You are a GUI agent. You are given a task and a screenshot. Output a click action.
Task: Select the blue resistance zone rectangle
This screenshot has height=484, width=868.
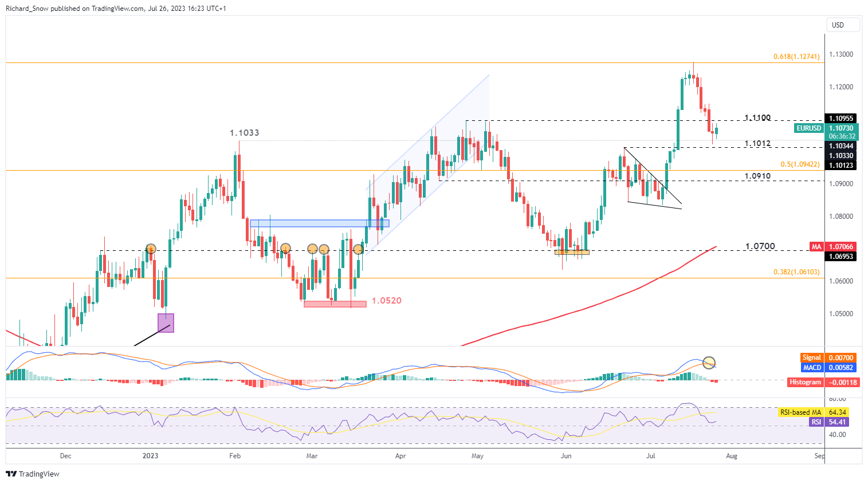[x=320, y=223]
